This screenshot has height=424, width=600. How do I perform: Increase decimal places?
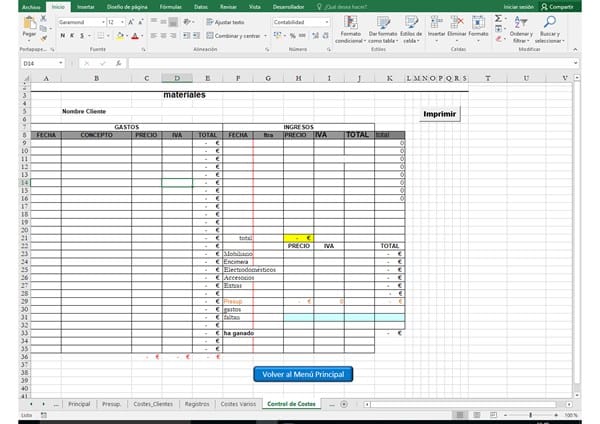pos(315,36)
